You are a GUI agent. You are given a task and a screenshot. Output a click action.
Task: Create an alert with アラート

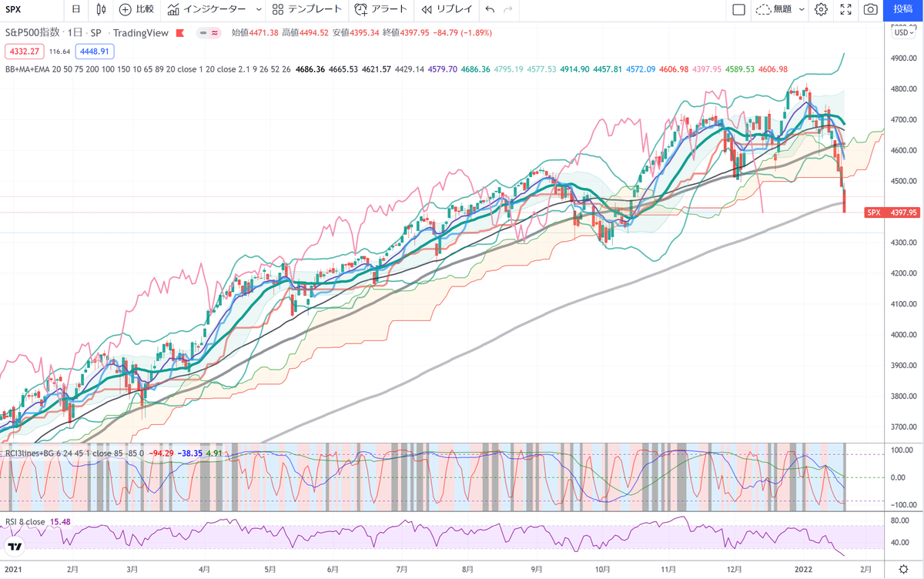click(x=380, y=9)
